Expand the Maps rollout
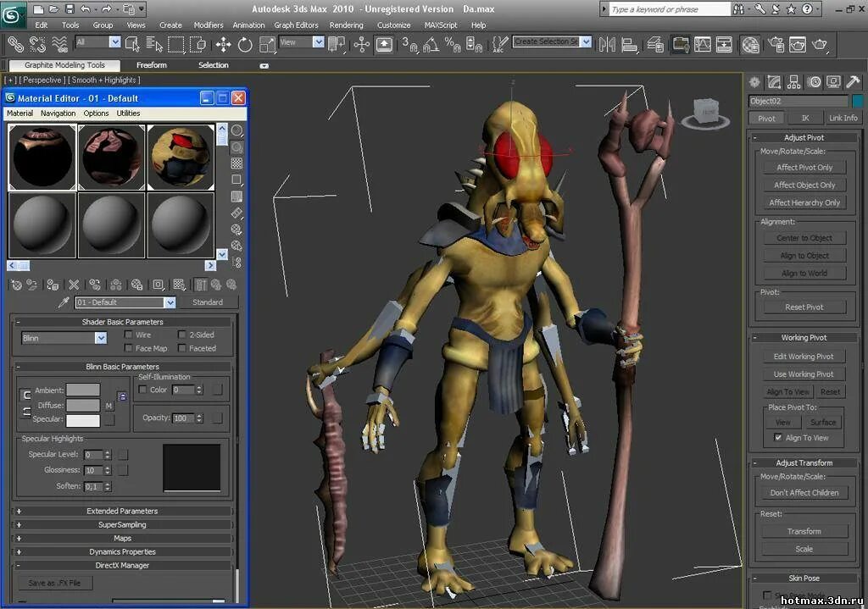 pos(122,538)
